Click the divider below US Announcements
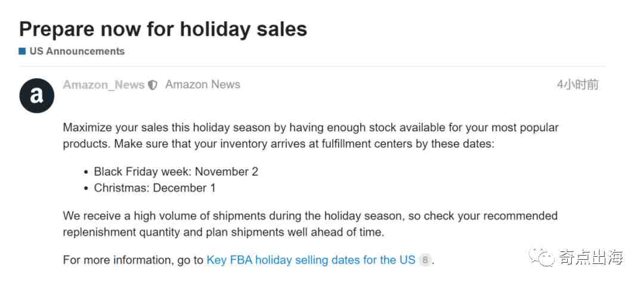The image size is (644, 286). [312, 66]
